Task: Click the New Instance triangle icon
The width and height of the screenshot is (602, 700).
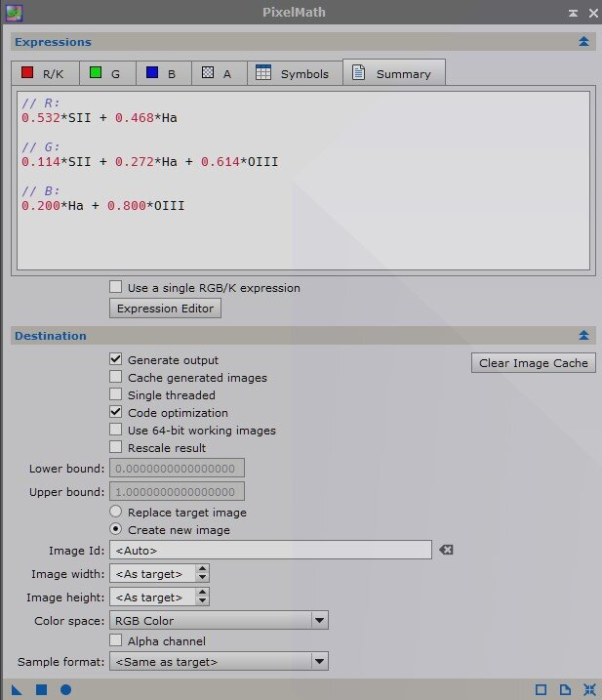Action: (x=17, y=689)
